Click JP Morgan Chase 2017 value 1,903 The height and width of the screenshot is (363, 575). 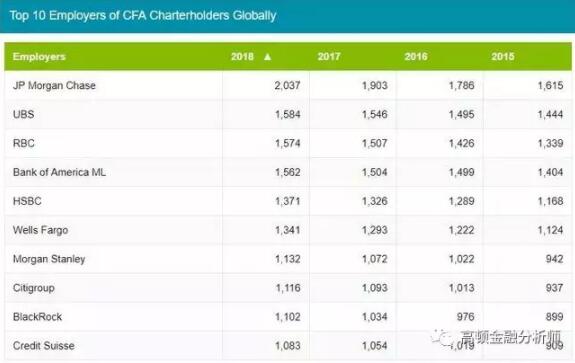click(x=375, y=85)
